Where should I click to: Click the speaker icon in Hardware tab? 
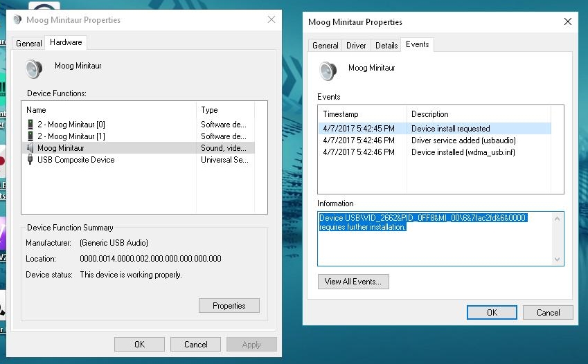[34, 69]
